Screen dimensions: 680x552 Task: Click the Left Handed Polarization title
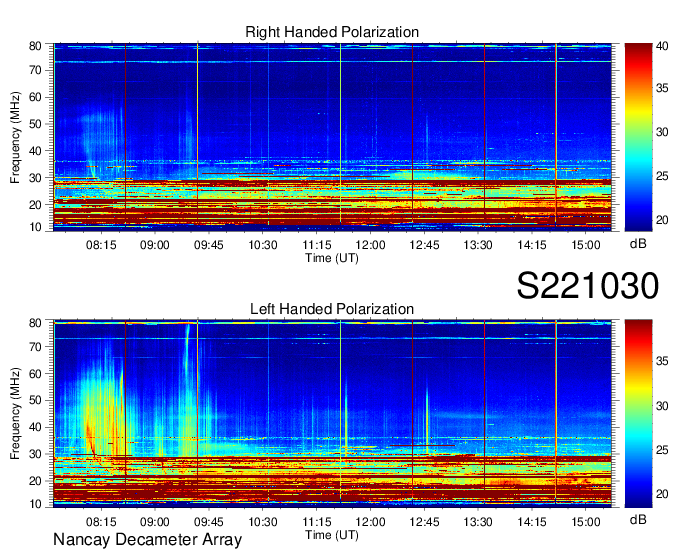[x=332, y=309]
